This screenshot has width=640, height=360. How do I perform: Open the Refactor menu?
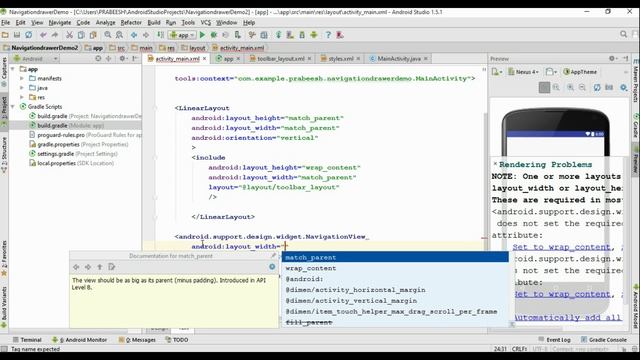pyautogui.click(x=131, y=22)
